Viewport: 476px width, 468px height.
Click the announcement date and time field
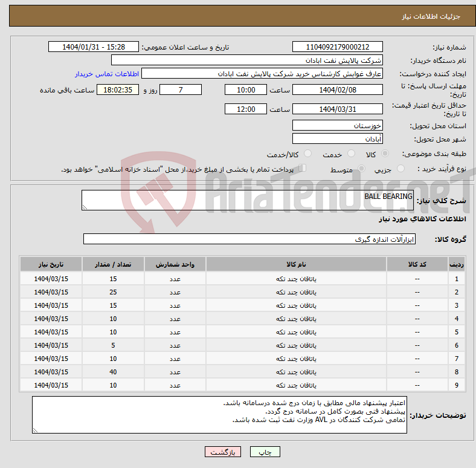pyautogui.click(x=94, y=47)
